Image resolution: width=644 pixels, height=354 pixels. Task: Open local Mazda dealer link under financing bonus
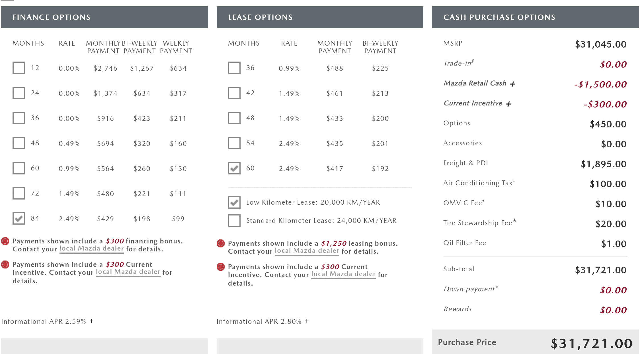point(91,249)
